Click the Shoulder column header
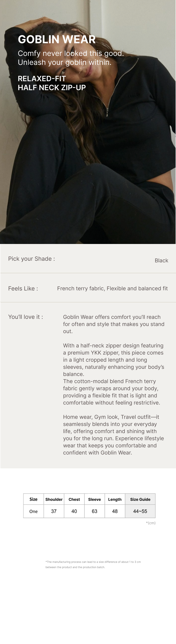 pyautogui.click(x=54, y=499)
